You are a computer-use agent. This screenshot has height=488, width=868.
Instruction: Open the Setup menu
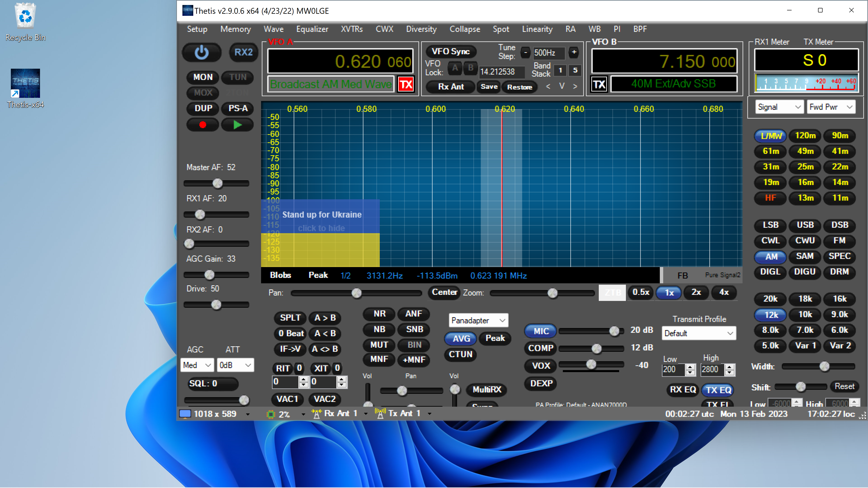[x=197, y=29]
